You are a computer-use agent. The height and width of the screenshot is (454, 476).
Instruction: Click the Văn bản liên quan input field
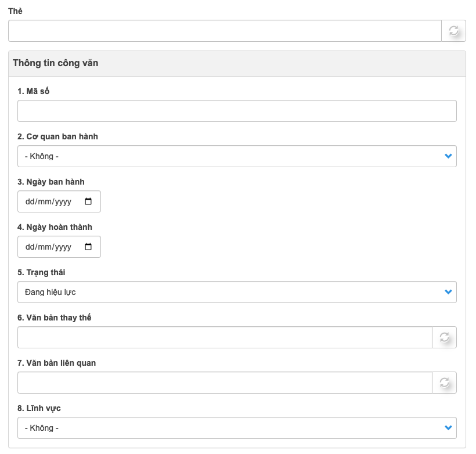pyautogui.click(x=225, y=383)
